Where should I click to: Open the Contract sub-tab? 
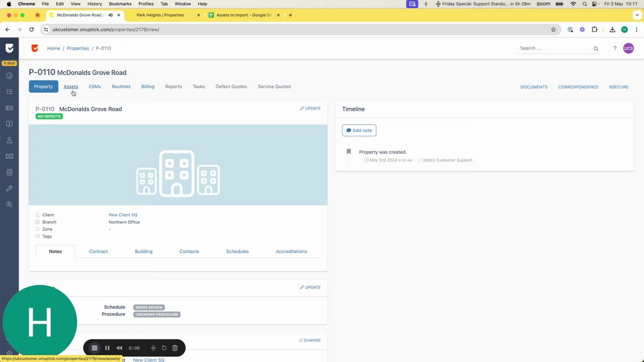pos(99,251)
